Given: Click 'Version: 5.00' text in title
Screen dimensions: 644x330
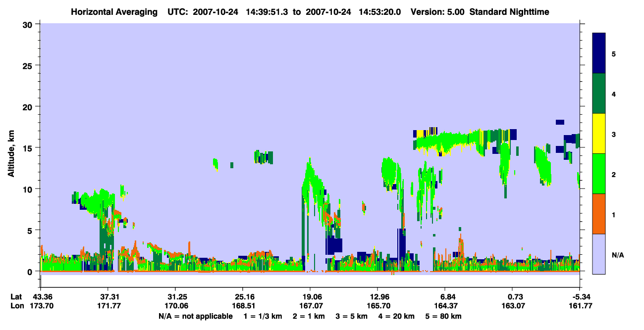Looking at the screenshot, I should click(437, 11).
